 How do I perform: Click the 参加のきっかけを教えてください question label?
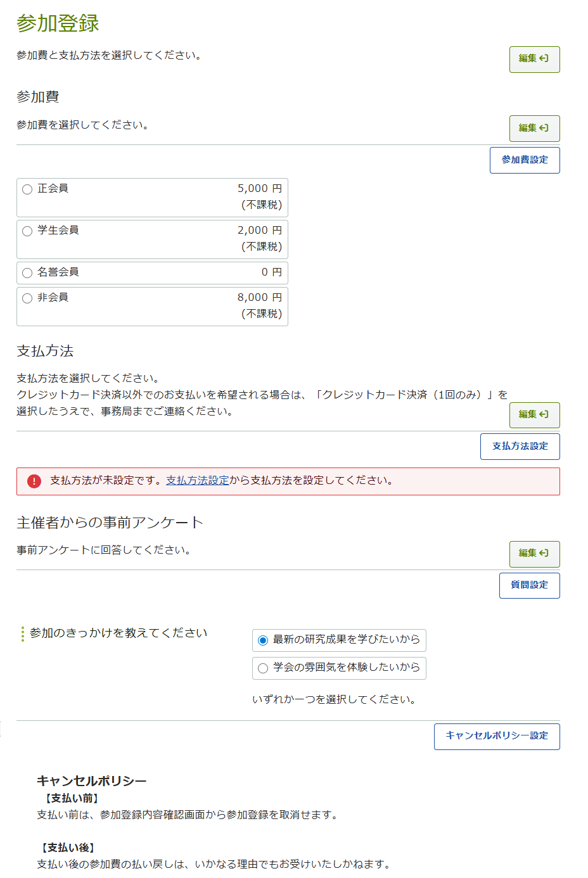pyautogui.click(x=118, y=633)
